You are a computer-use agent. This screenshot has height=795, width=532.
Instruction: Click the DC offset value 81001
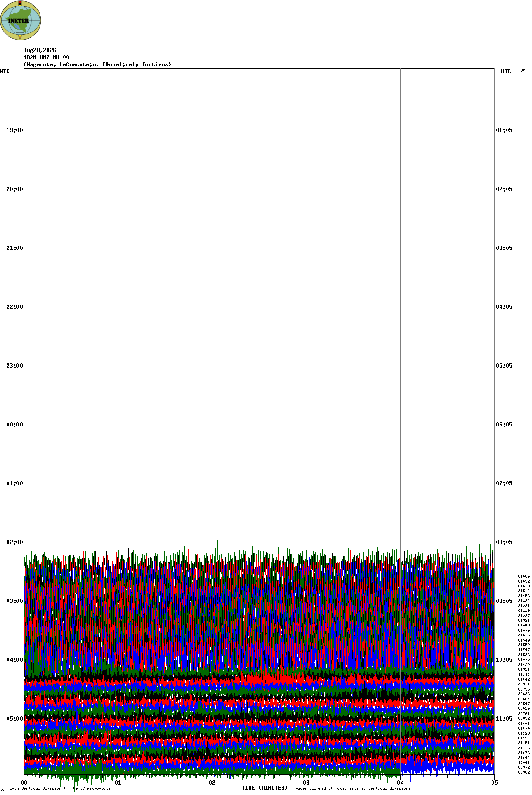tap(524, 723)
